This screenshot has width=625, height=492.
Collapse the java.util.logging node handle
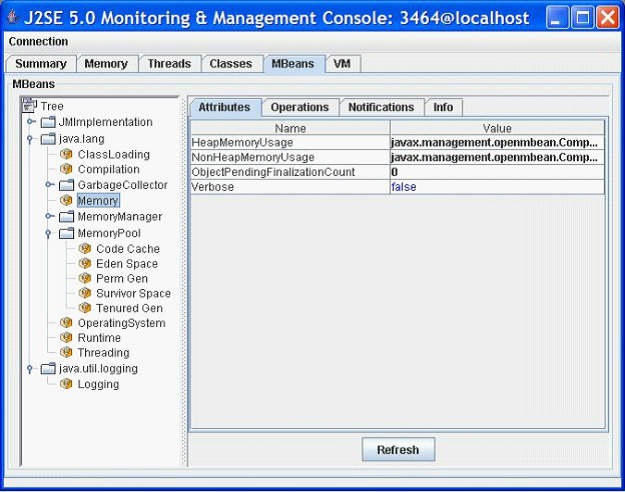pyautogui.click(x=29, y=369)
